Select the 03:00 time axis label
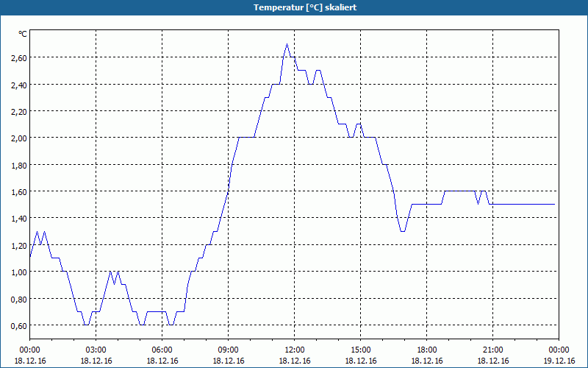Image resolution: width=588 pixels, height=368 pixels. (x=96, y=350)
